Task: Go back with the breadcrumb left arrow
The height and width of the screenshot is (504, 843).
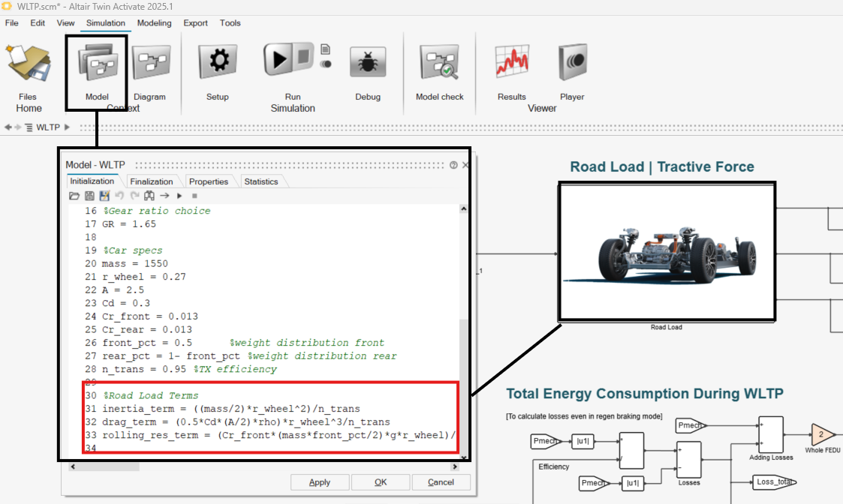Action: (8, 127)
